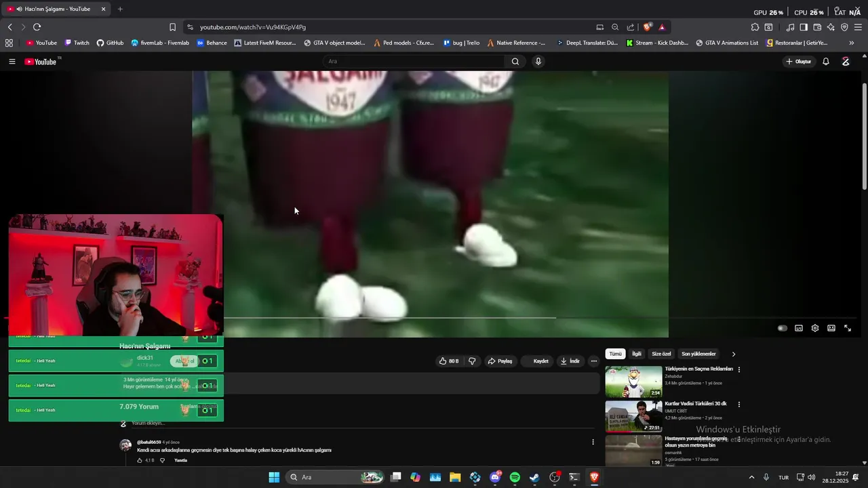Image resolution: width=868 pixels, height=488 pixels.
Task: Open Brave Rewards triangle icon
Action: pyautogui.click(x=662, y=27)
